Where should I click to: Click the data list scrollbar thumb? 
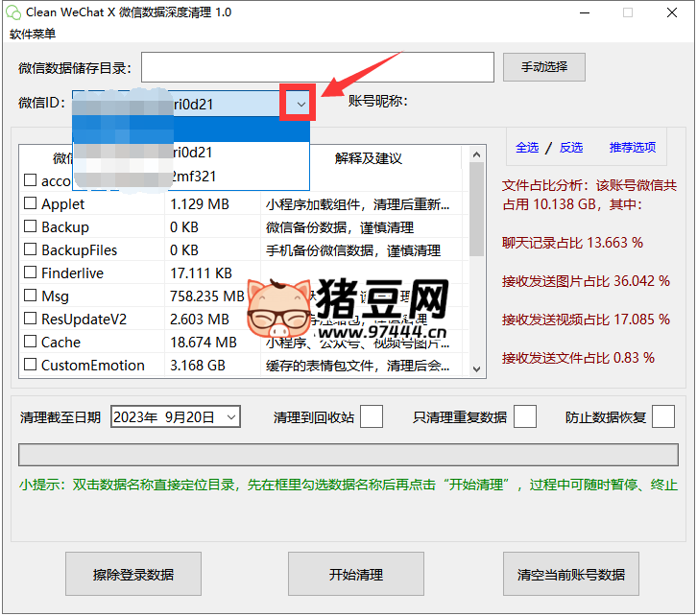coord(476,209)
